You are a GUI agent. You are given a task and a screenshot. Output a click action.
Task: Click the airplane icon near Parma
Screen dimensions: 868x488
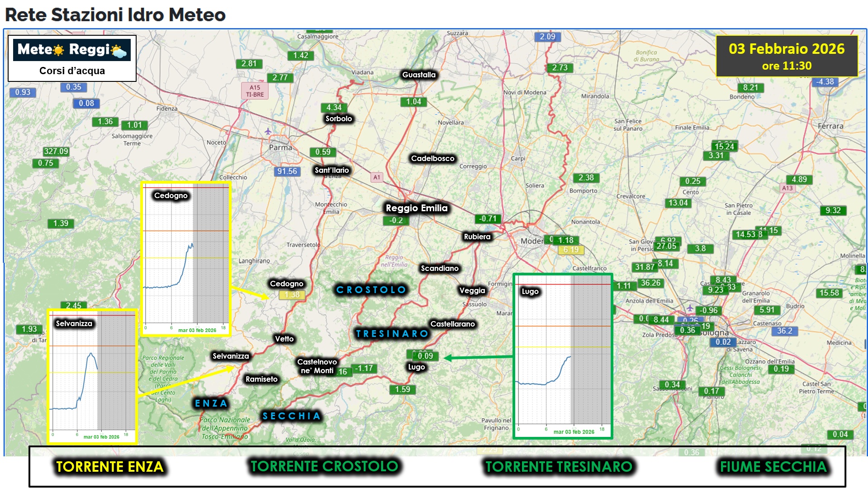[268, 132]
